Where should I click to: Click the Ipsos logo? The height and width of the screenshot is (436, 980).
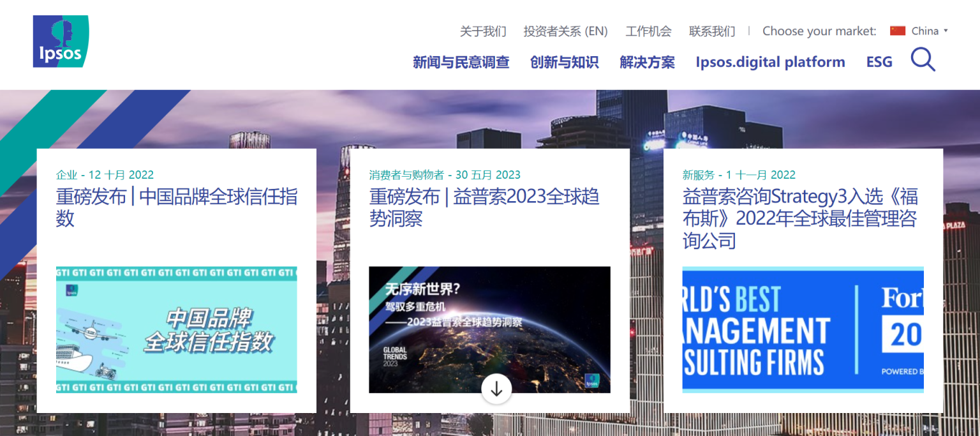(x=60, y=41)
